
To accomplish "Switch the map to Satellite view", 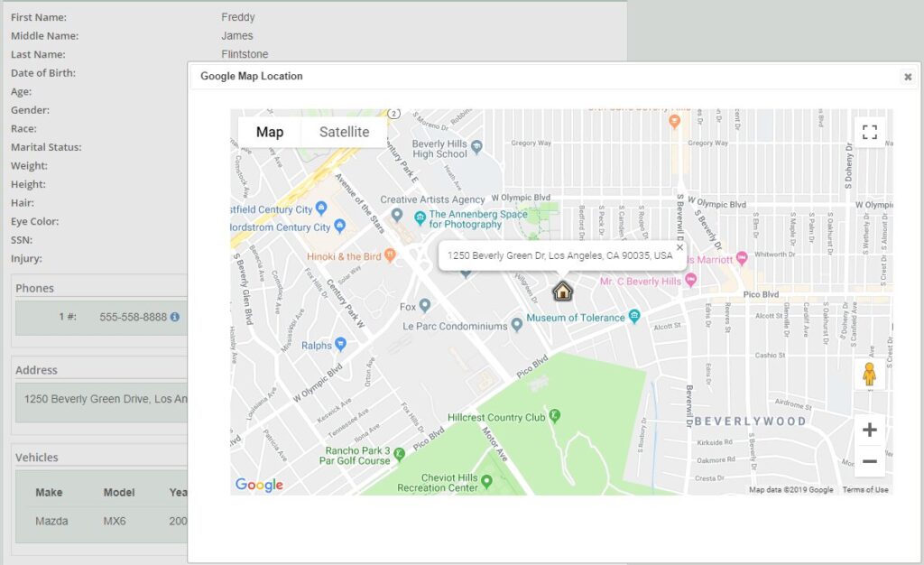I will (x=344, y=132).
